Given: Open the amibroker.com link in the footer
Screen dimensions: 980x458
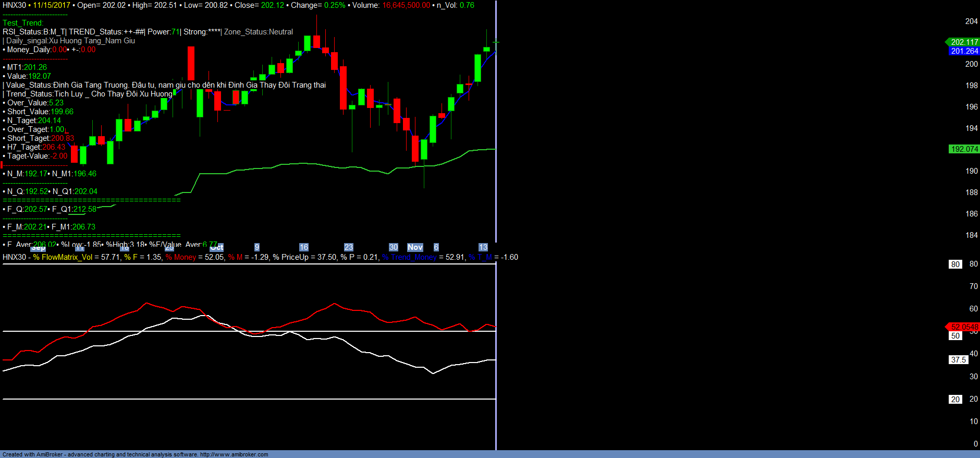Looking at the screenshot, I should pyautogui.click(x=234, y=454).
